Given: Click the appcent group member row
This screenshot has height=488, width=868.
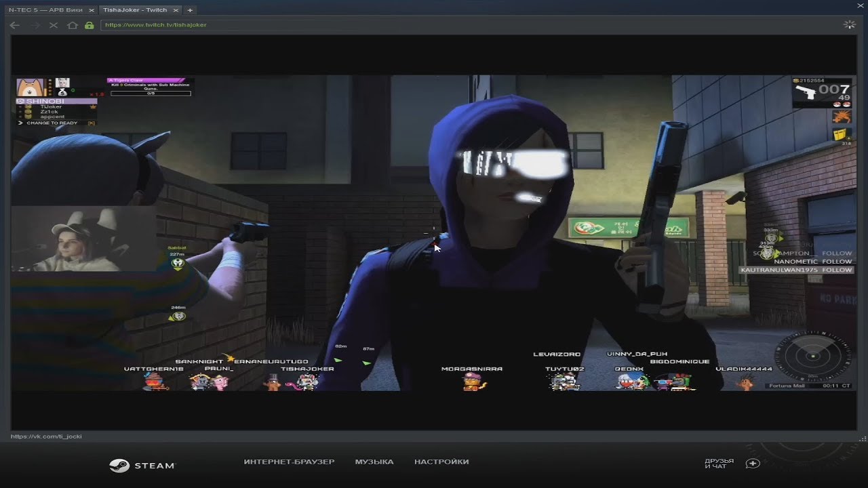Looking at the screenshot, I should (56, 117).
